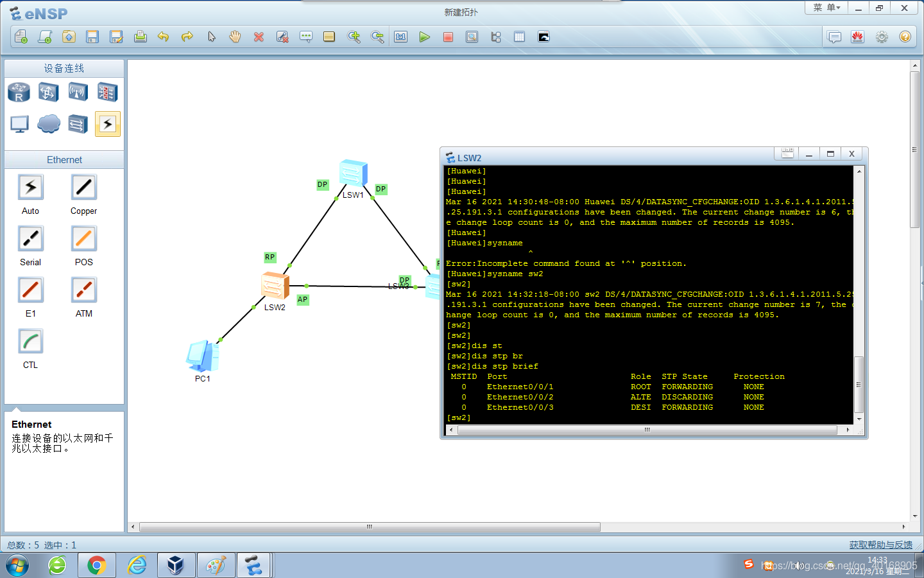The height and width of the screenshot is (578, 924).
Task: Open the forum chat bubble icon
Action: [834, 37]
